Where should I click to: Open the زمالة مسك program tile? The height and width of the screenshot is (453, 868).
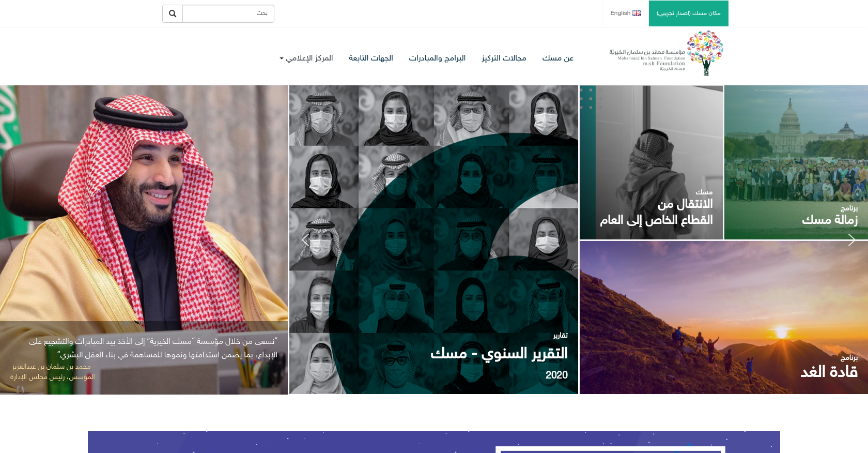click(x=796, y=162)
